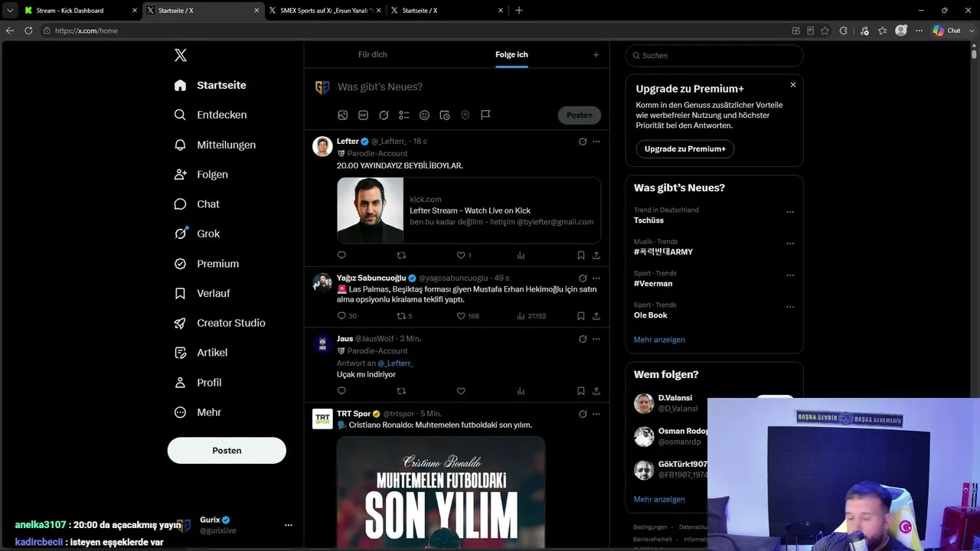The width and height of the screenshot is (980, 551).
Task: Open more options on Lefter's post
Action: (x=596, y=142)
